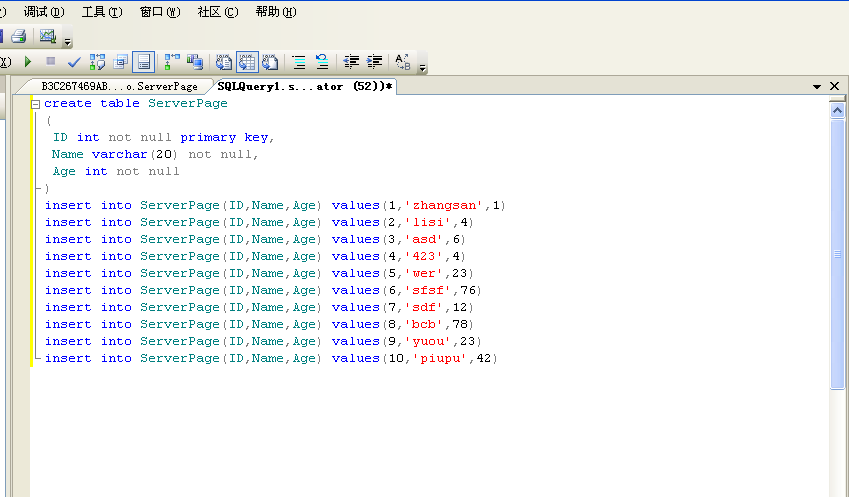
Task: Click Display Estimated Execution Plan icon
Action: 97,62
